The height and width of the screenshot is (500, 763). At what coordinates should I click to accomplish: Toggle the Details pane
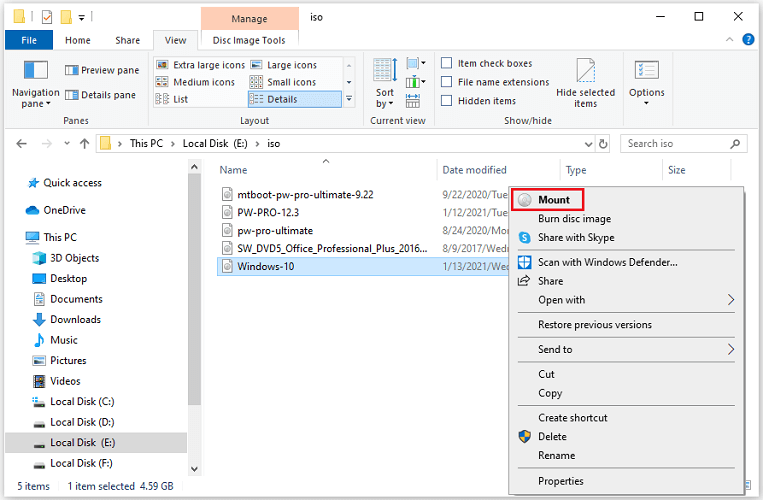pos(100,95)
